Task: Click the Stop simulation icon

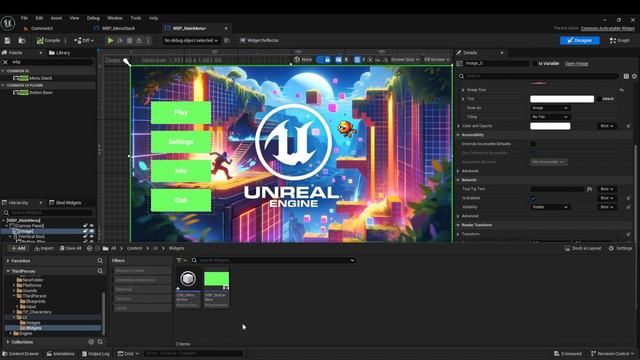Action: coord(129,40)
